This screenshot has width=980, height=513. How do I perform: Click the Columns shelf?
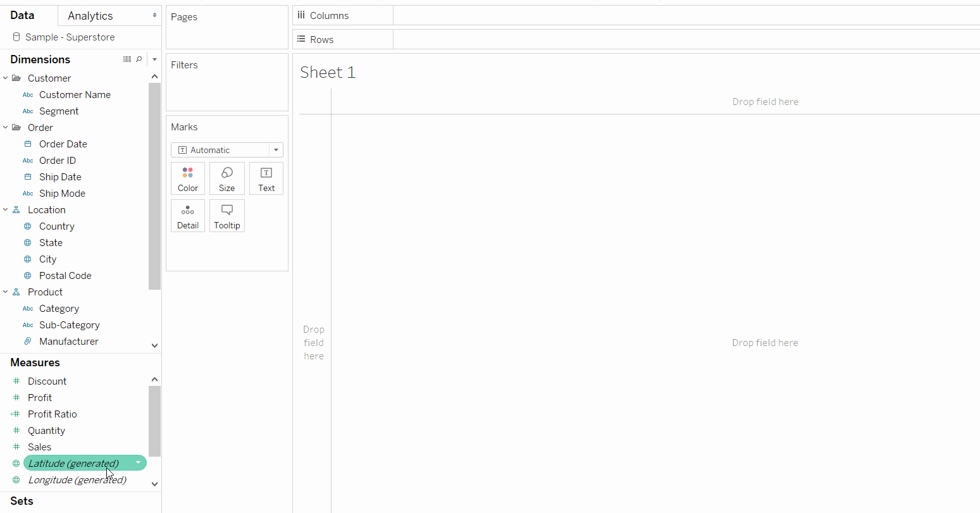(x=636, y=16)
